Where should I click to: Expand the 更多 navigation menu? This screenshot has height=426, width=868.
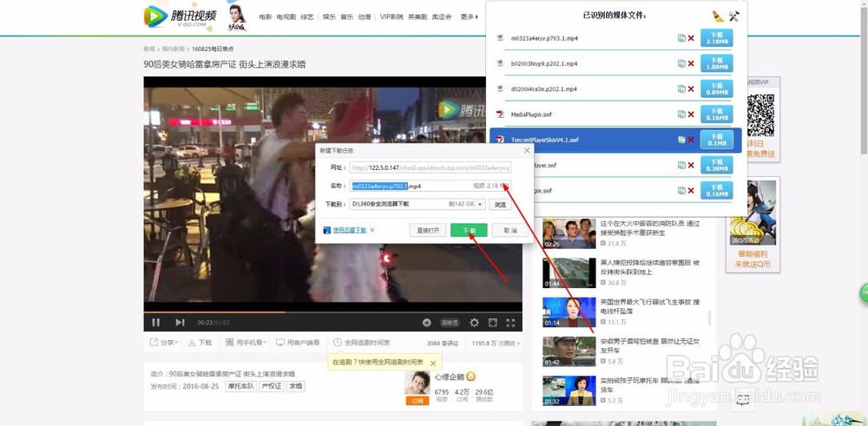click(x=469, y=17)
